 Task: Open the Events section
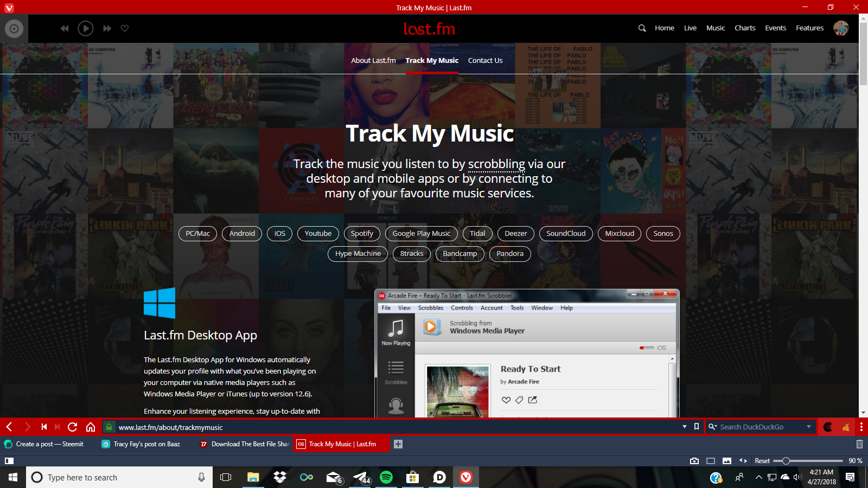pyautogui.click(x=776, y=28)
